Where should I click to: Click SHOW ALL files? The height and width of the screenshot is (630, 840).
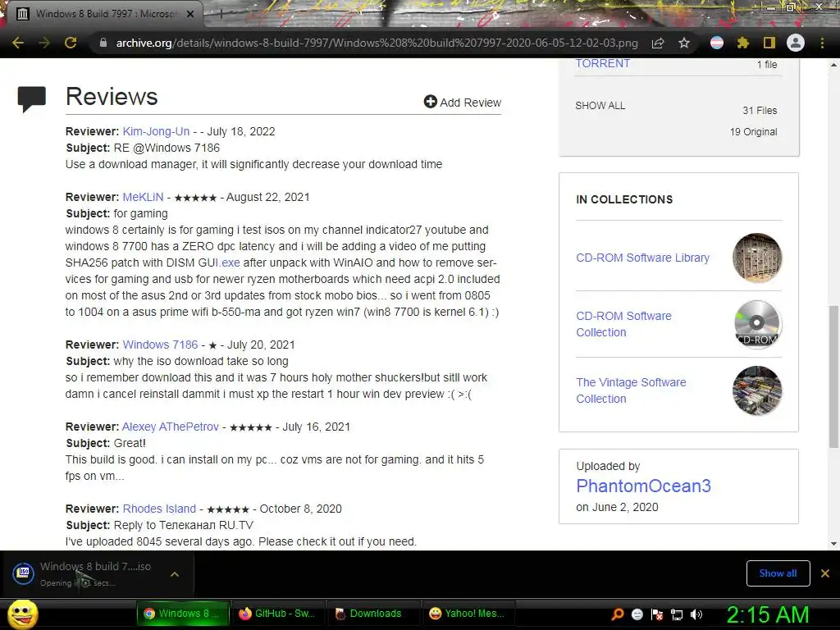pyautogui.click(x=600, y=106)
